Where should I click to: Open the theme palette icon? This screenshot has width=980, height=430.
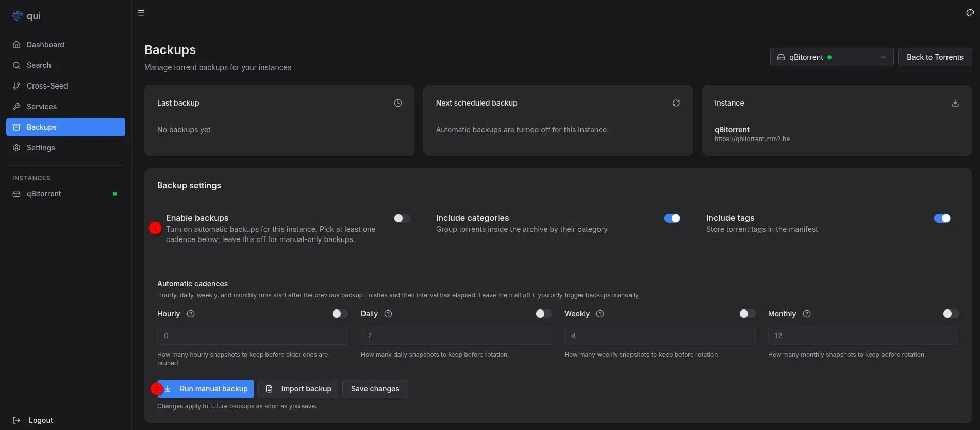click(x=970, y=13)
